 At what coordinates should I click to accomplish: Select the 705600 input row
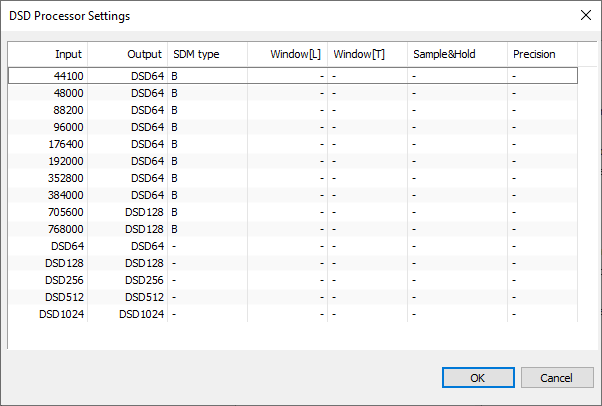click(x=293, y=212)
